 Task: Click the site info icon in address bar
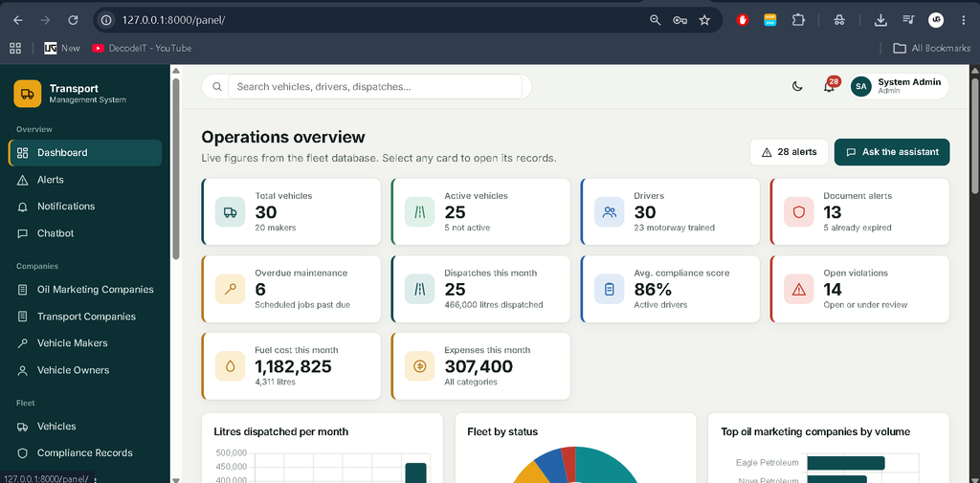click(x=107, y=20)
